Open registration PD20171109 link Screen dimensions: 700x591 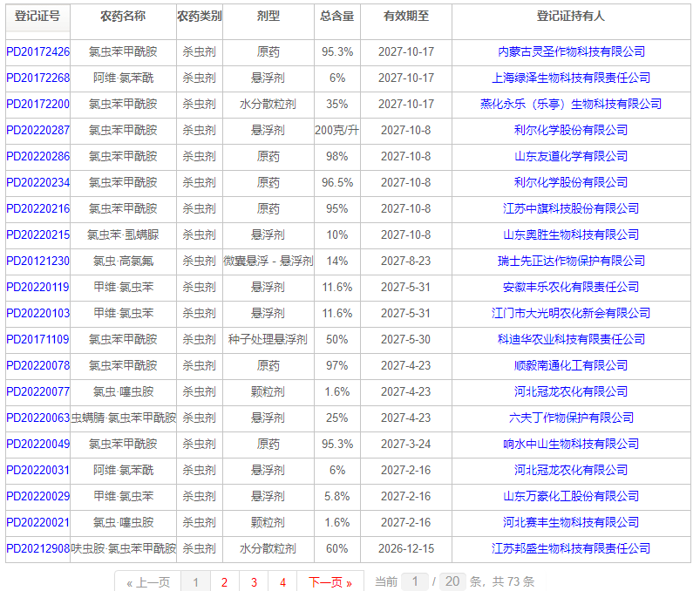38,340
